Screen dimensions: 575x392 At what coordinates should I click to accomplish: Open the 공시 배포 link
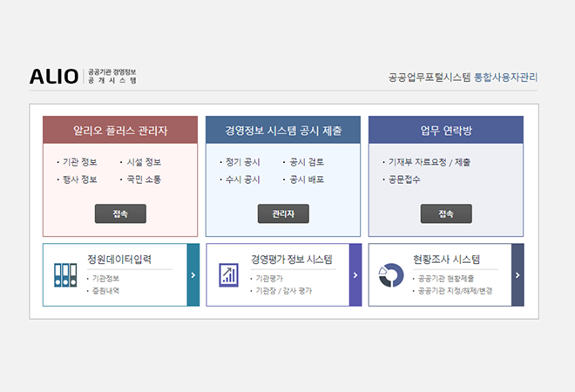click(307, 179)
